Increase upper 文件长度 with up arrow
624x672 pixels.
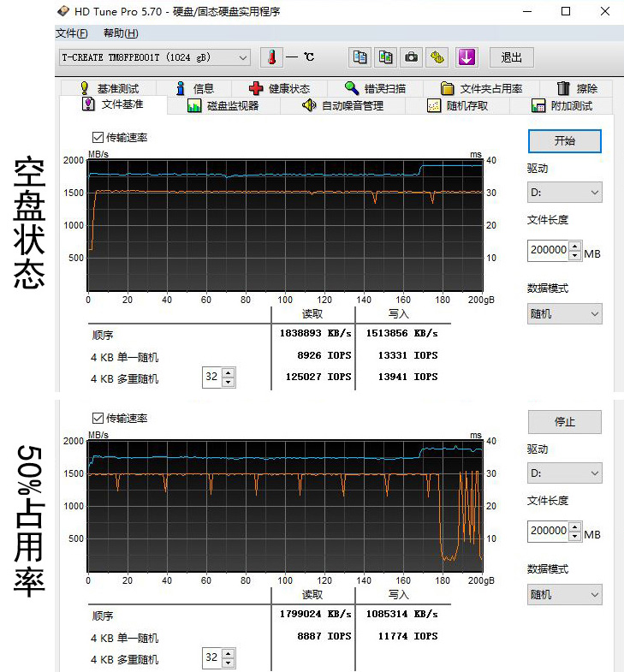tap(575, 246)
